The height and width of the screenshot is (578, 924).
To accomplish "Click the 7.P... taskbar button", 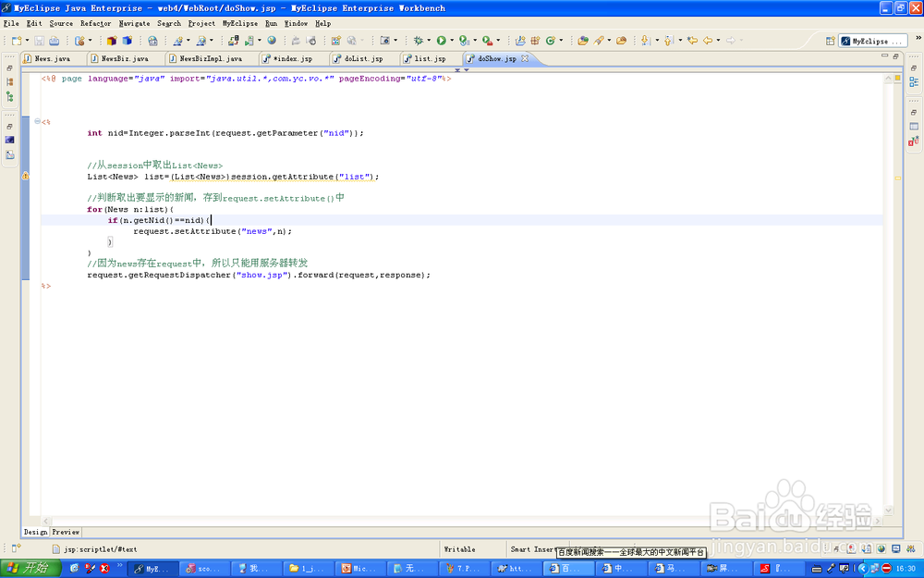I will click(x=467, y=569).
